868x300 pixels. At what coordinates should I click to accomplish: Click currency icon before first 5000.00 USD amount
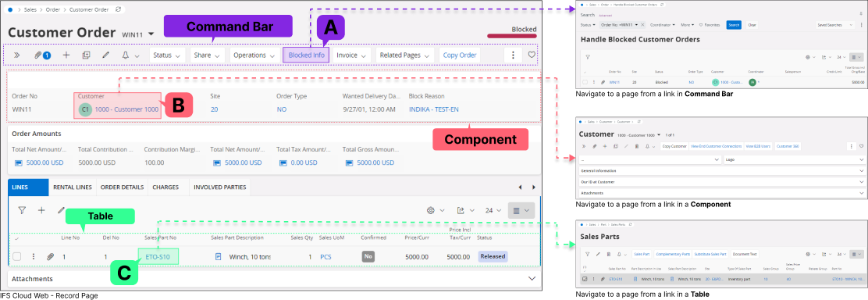18,163
